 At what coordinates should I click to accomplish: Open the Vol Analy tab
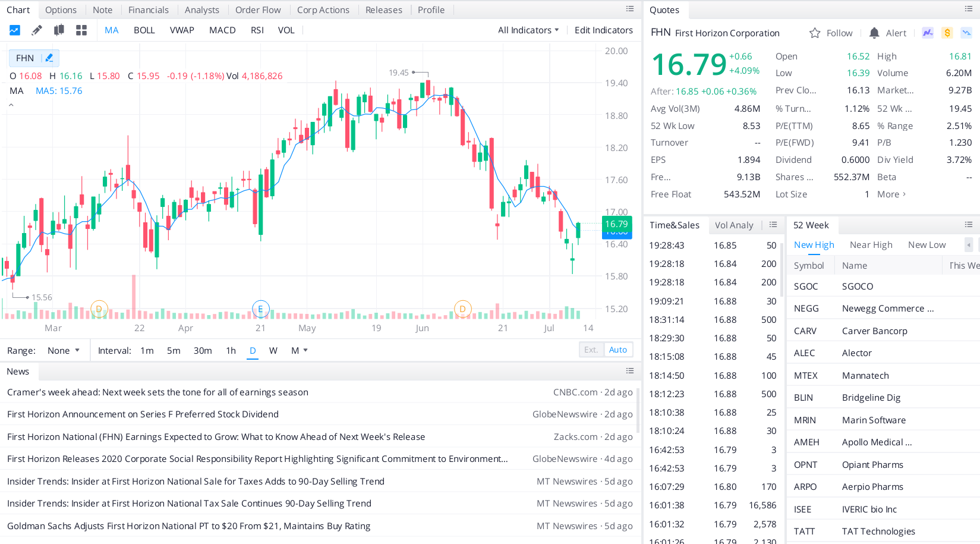[734, 225]
